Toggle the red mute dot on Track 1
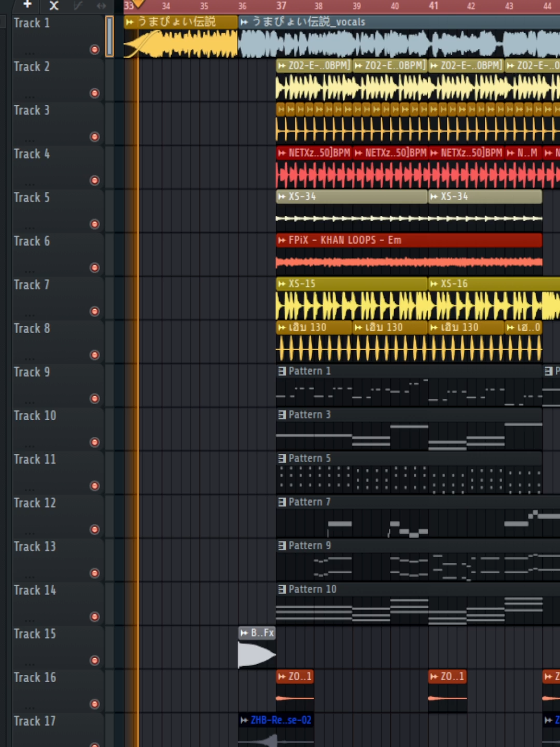The image size is (560, 747). 95,50
